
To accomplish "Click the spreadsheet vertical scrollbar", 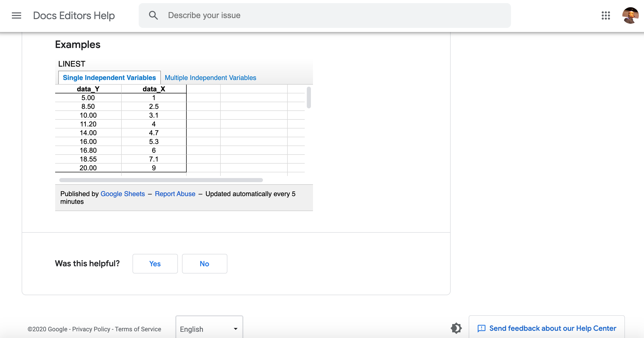I will [x=309, y=98].
